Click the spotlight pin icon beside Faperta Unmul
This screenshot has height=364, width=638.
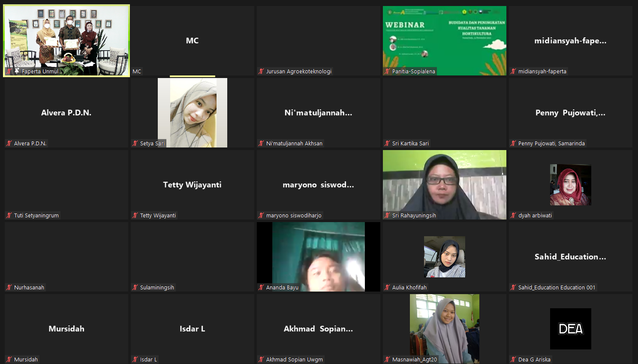pos(17,71)
